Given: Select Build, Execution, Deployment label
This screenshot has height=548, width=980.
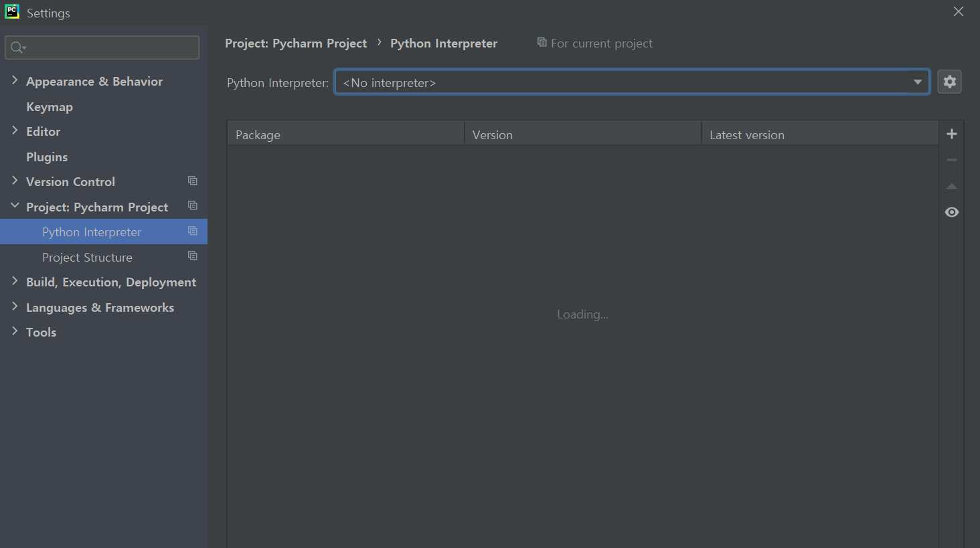Looking at the screenshot, I should (111, 282).
